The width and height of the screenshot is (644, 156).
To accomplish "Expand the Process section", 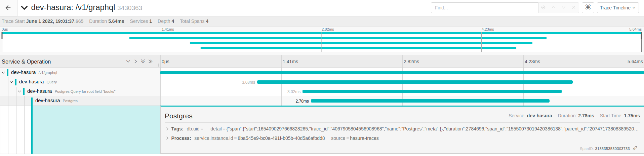I will click(167, 138).
